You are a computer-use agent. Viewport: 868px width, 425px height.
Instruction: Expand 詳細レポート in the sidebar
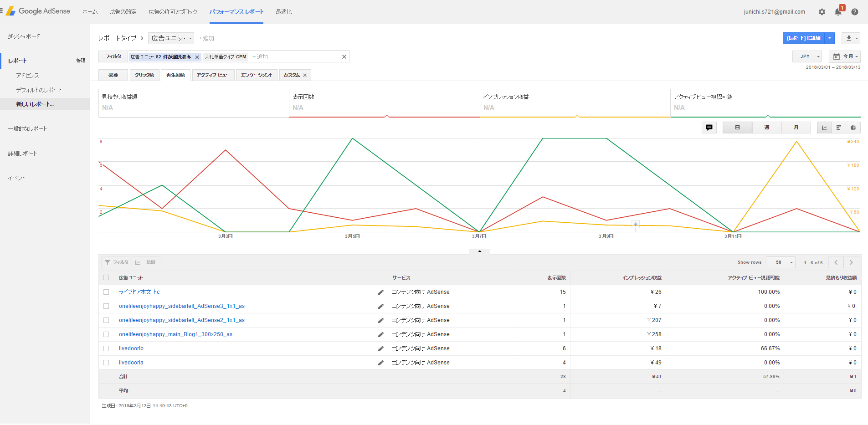click(x=22, y=154)
